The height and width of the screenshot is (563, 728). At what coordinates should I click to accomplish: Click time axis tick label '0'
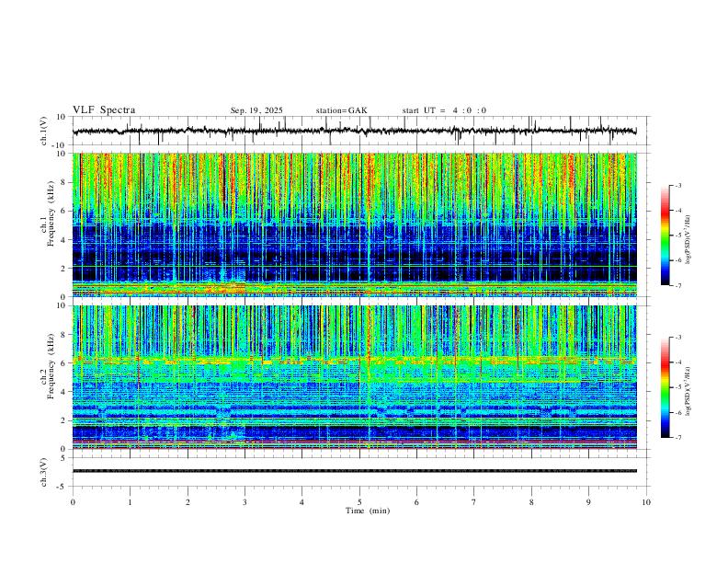tap(73, 502)
